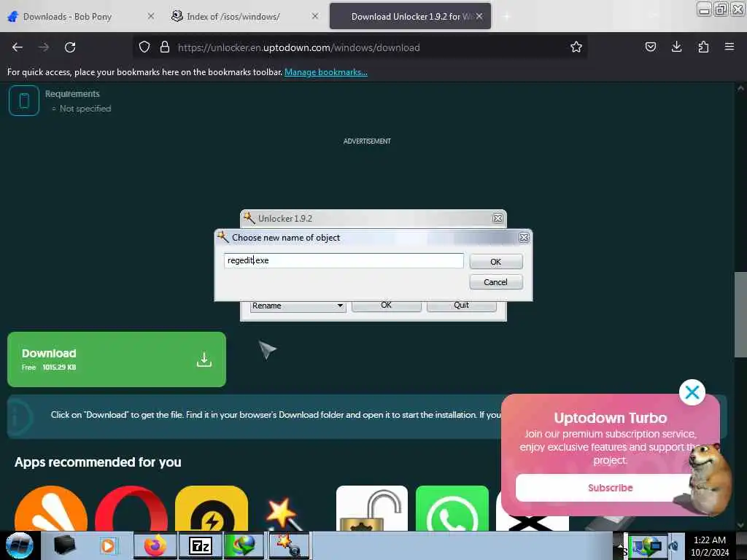This screenshot has width=747, height=560.
Task: Open the padlock recommended app icon
Action: point(371,508)
